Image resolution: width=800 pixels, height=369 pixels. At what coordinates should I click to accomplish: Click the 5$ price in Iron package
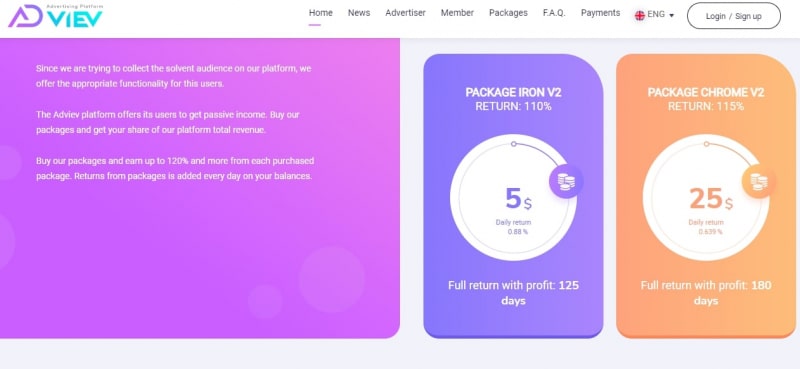tap(518, 199)
